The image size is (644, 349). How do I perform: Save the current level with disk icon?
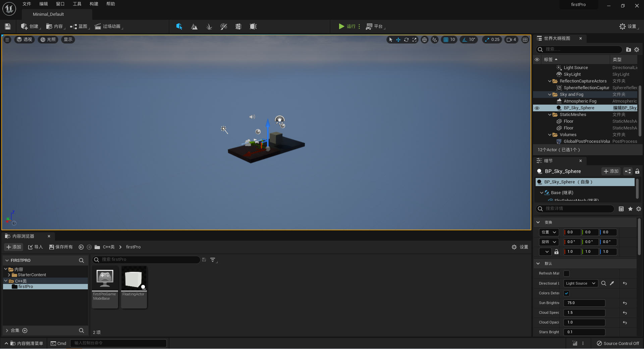tap(8, 26)
